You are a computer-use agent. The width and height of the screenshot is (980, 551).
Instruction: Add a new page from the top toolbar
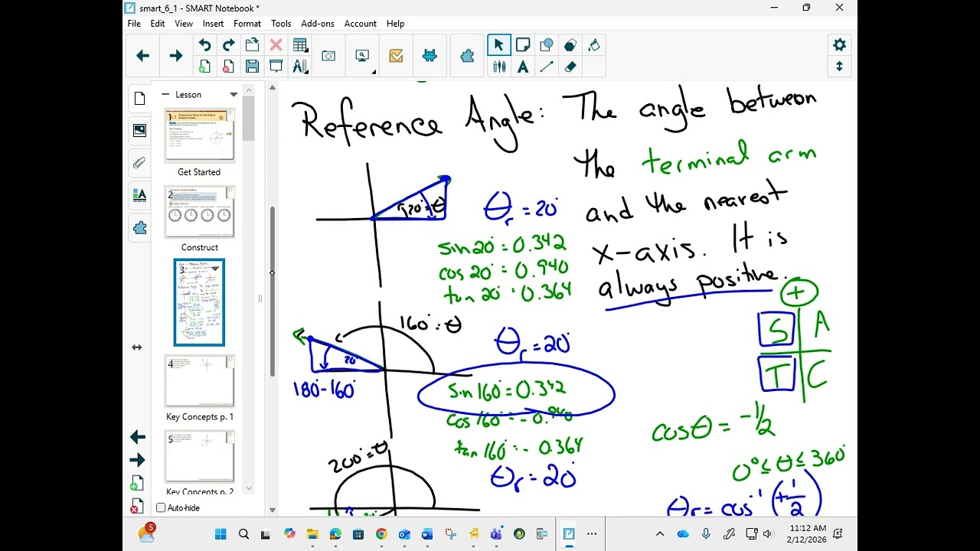point(204,67)
